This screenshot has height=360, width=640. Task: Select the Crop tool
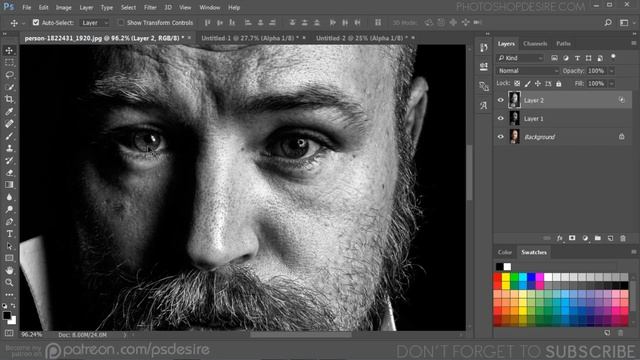pyautogui.click(x=9, y=99)
